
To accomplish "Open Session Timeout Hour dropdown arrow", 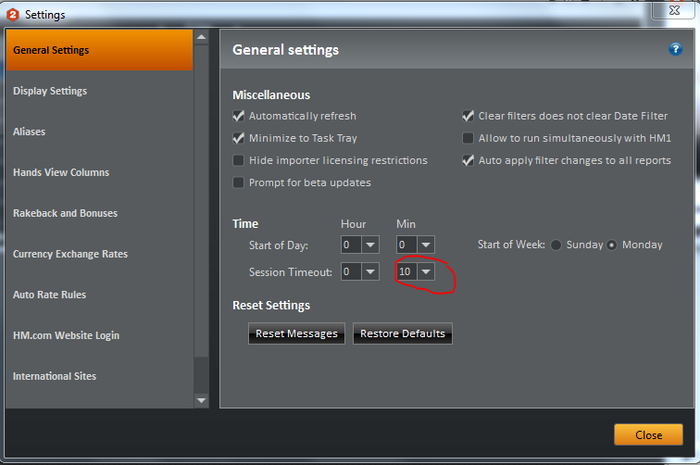I will click(x=370, y=271).
